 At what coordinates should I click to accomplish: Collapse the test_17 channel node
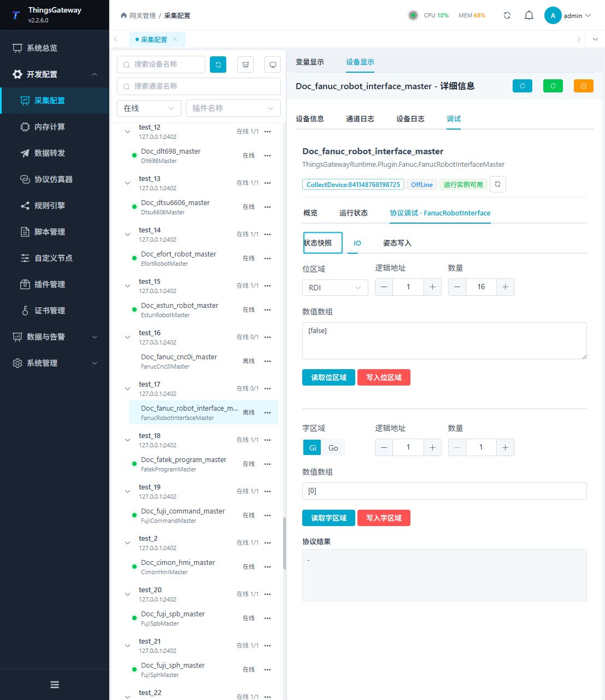pos(127,389)
